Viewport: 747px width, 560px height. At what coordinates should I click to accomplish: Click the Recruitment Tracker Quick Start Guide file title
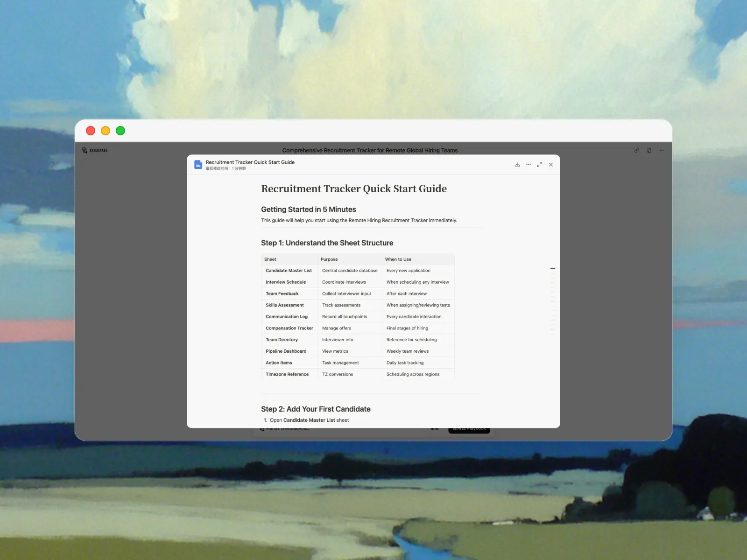[250, 162]
